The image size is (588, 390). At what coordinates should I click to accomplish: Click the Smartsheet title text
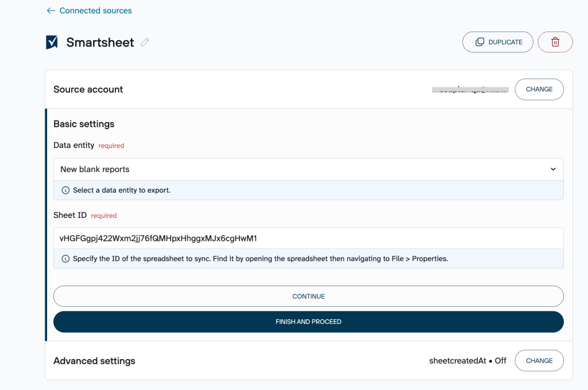click(100, 42)
